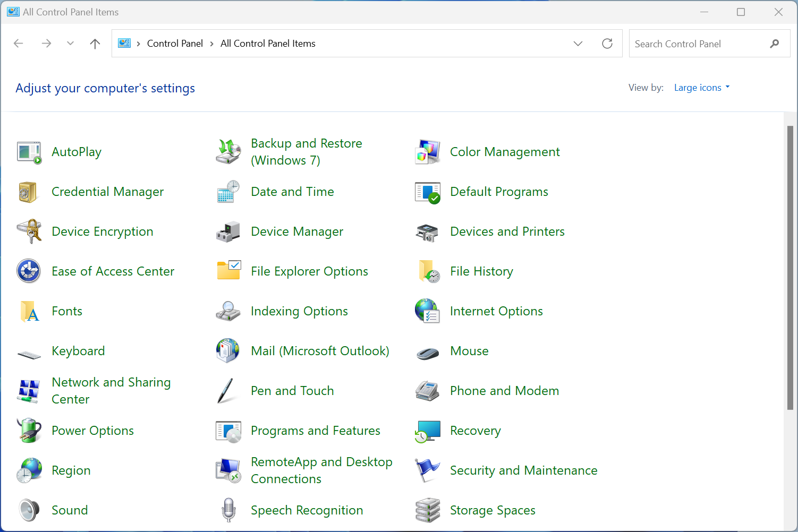The width and height of the screenshot is (798, 532).
Task: Click the Sound speaker icon
Action: (29, 510)
